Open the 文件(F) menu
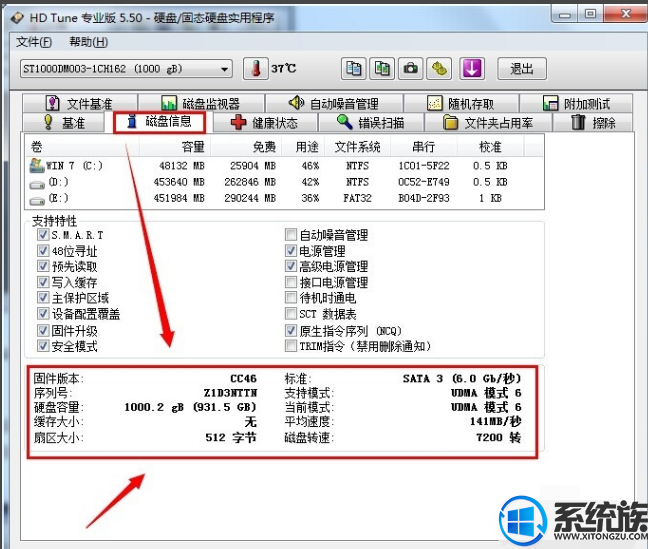Viewport: 648px width, 549px height. (34, 42)
